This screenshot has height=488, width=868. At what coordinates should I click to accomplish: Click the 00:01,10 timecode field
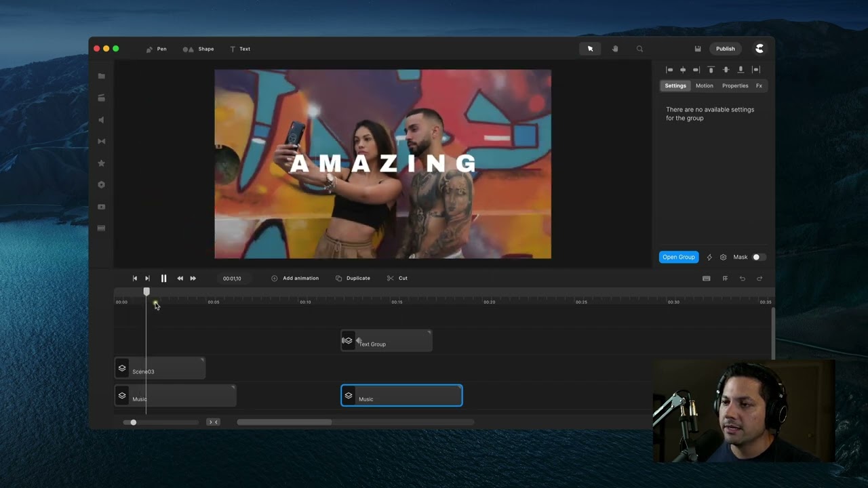coord(232,279)
